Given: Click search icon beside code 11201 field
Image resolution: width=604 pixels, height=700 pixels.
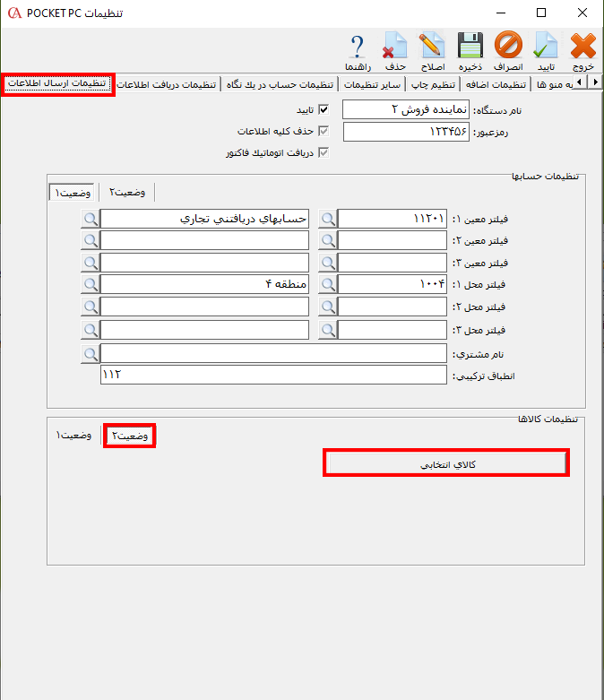Looking at the screenshot, I should (x=329, y=219).
